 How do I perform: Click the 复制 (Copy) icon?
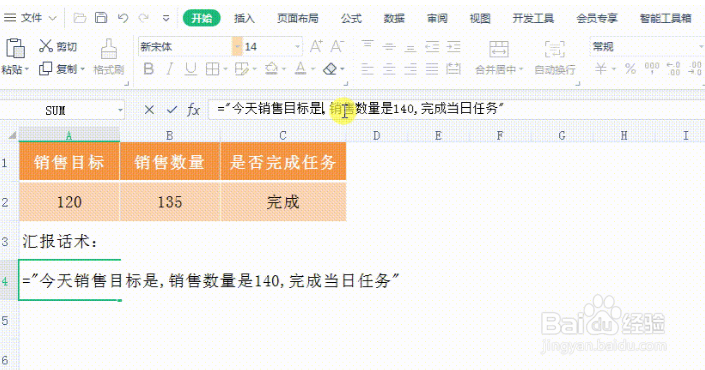(x=45, y=69)
